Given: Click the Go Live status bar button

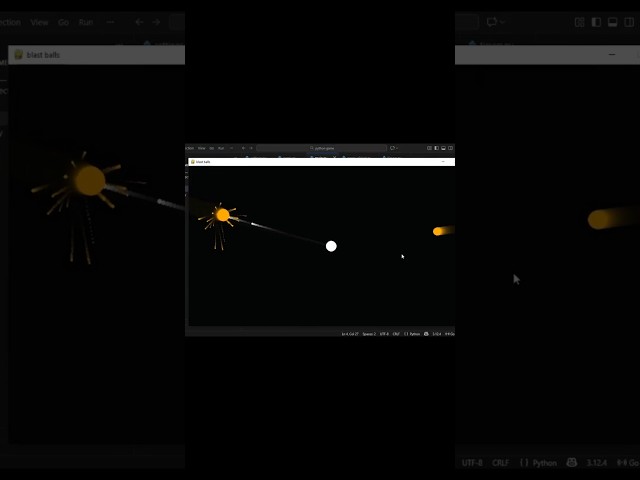Looking at the screenshot, I should pos(450,334).
